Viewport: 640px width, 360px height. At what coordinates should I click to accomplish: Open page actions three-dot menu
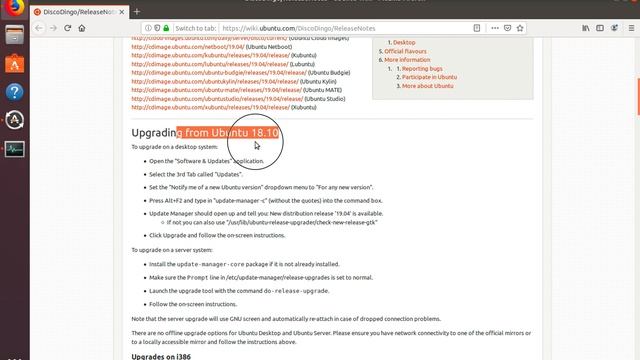(x=495, y=28)
